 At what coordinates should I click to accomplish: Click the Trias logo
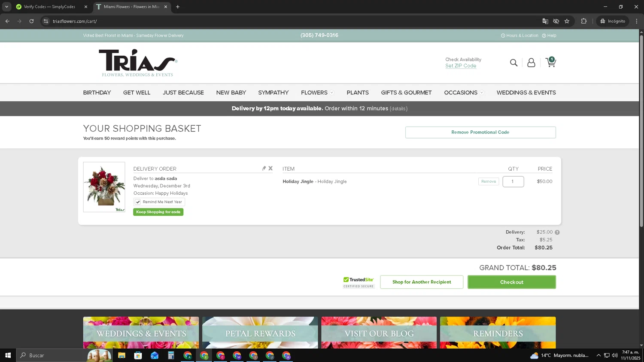tap(138, 63)
